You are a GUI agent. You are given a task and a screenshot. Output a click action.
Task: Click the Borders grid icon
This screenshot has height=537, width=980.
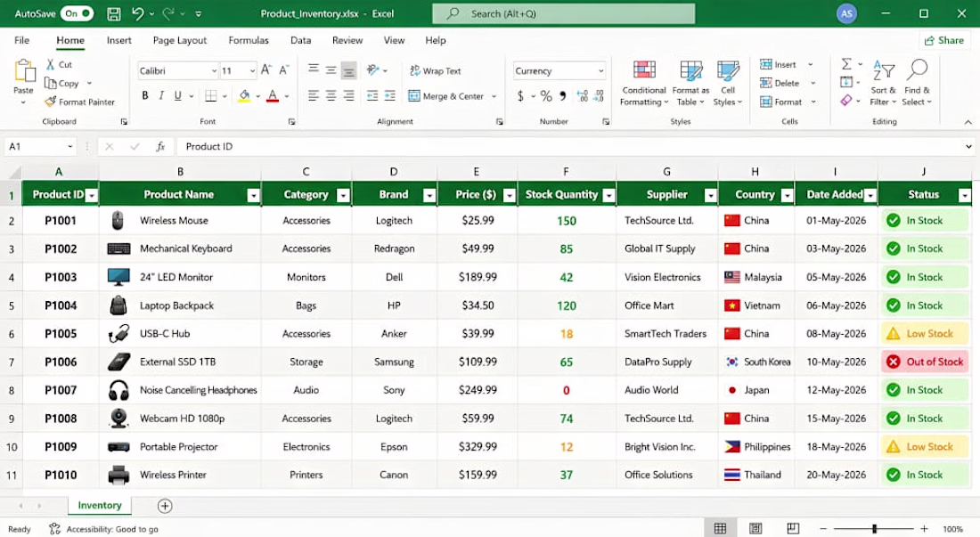click(210, 95)
